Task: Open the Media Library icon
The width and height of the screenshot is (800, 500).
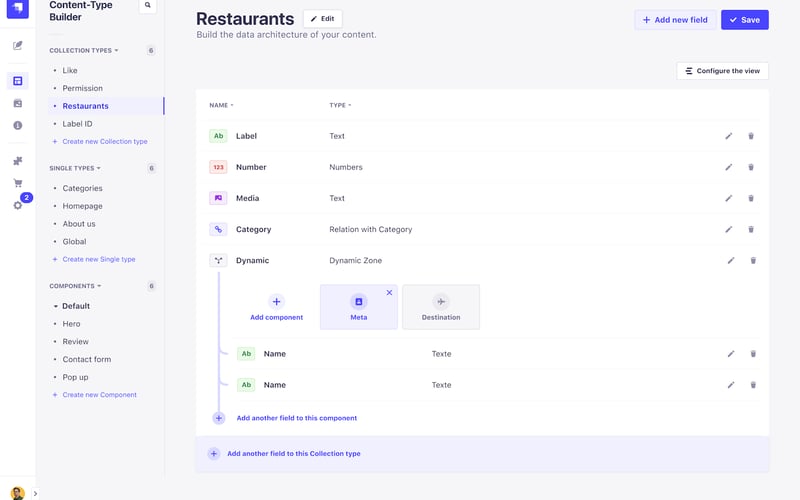Action: coord(18,104)
